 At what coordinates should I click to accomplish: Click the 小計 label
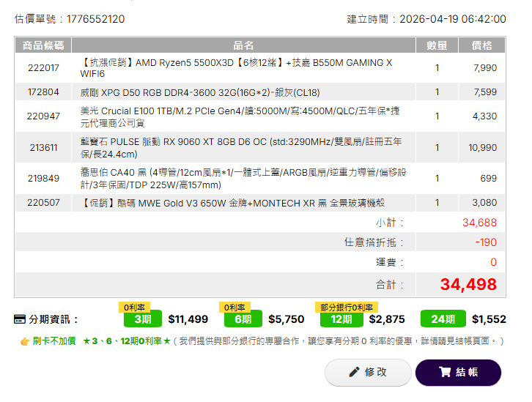click(x=390, y=223)
